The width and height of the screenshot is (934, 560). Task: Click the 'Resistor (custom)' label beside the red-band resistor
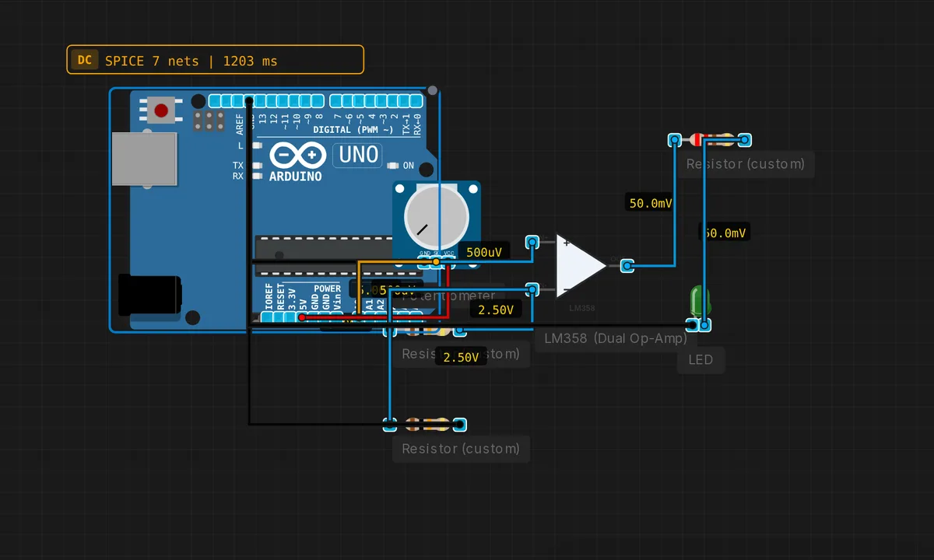click(746, 164)
